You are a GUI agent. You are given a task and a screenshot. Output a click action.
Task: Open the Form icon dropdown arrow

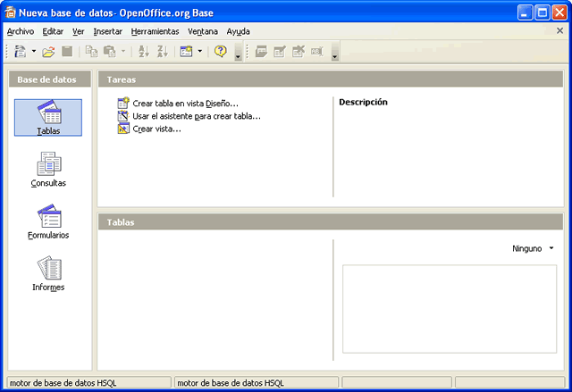pos(200,51)
